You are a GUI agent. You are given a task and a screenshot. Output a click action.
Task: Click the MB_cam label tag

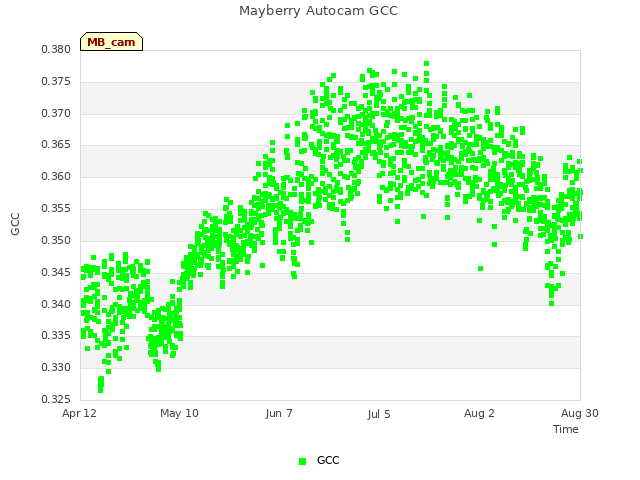(111, 42)
